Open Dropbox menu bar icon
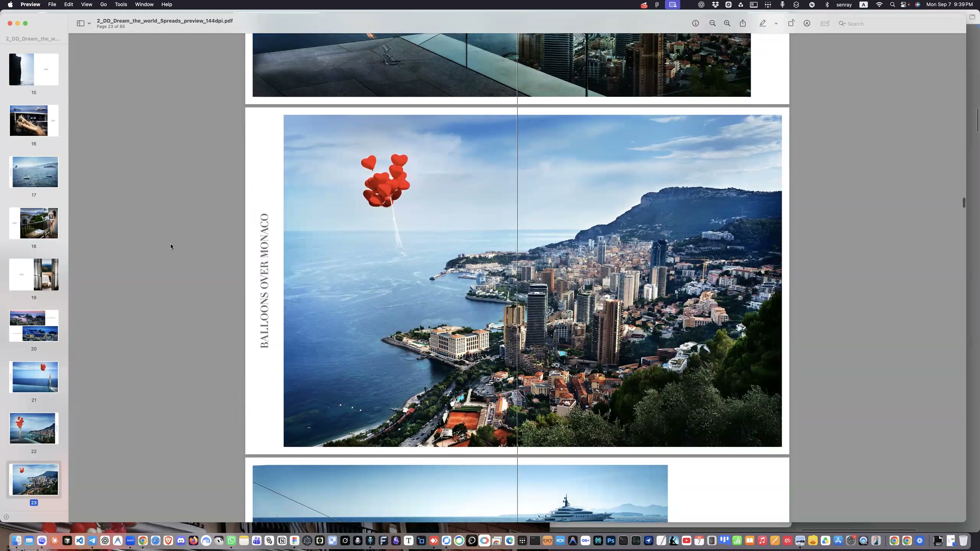 [715, 5]
